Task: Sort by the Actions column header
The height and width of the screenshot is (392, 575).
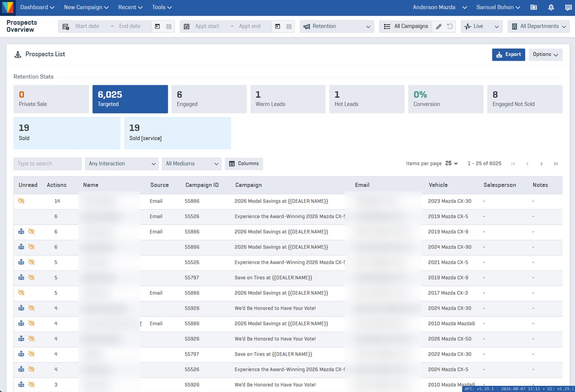Action: (57, 185)
